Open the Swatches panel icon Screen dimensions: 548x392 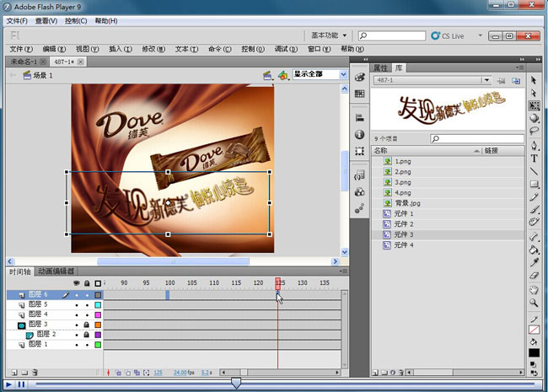(360, 94)
